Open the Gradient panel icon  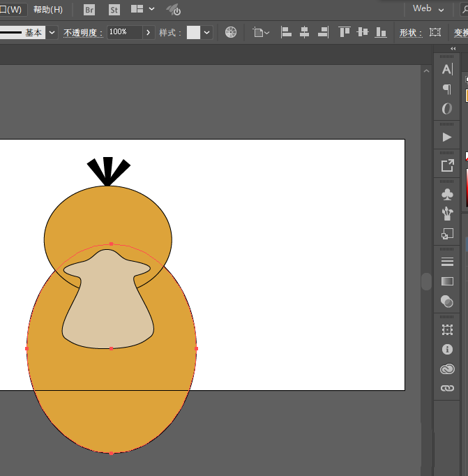click(447, 281)
